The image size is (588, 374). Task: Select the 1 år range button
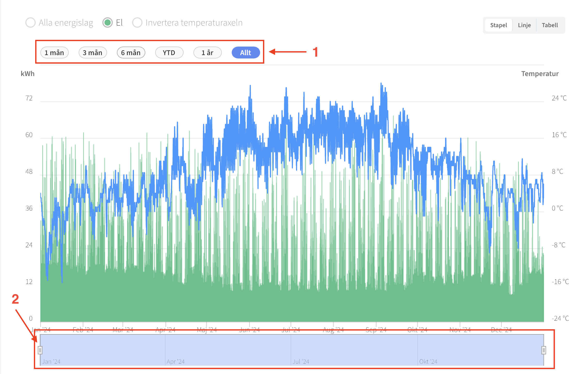coord(207,53)
